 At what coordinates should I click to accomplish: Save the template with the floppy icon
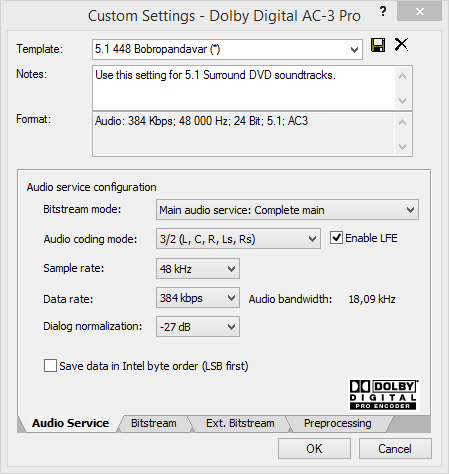click(378, 45)
